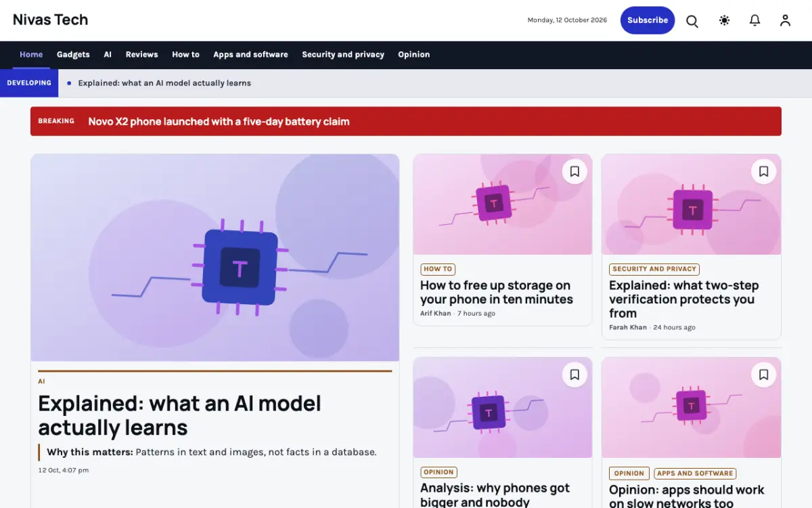Bookmark the phones got bigger analysis article
Screen dimensions: 812x508
click(x=574, y=375)
